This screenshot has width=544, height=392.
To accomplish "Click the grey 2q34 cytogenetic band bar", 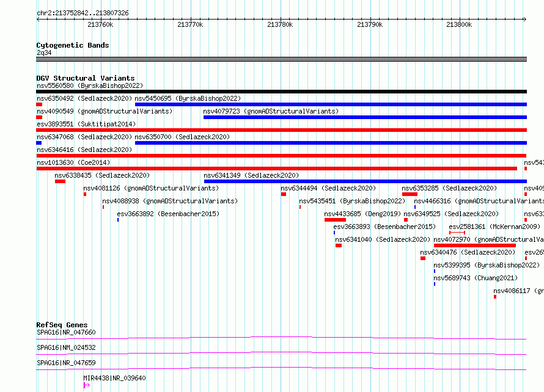I will coord(281,59).
